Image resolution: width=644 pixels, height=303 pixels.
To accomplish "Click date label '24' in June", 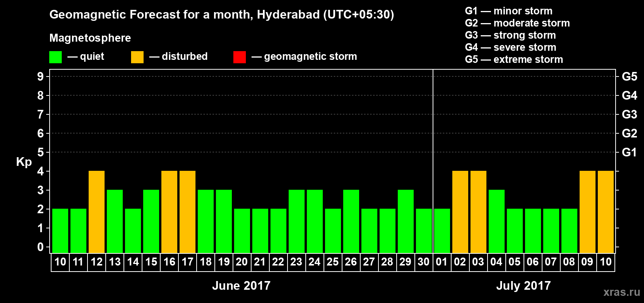I will pos(314,262).
